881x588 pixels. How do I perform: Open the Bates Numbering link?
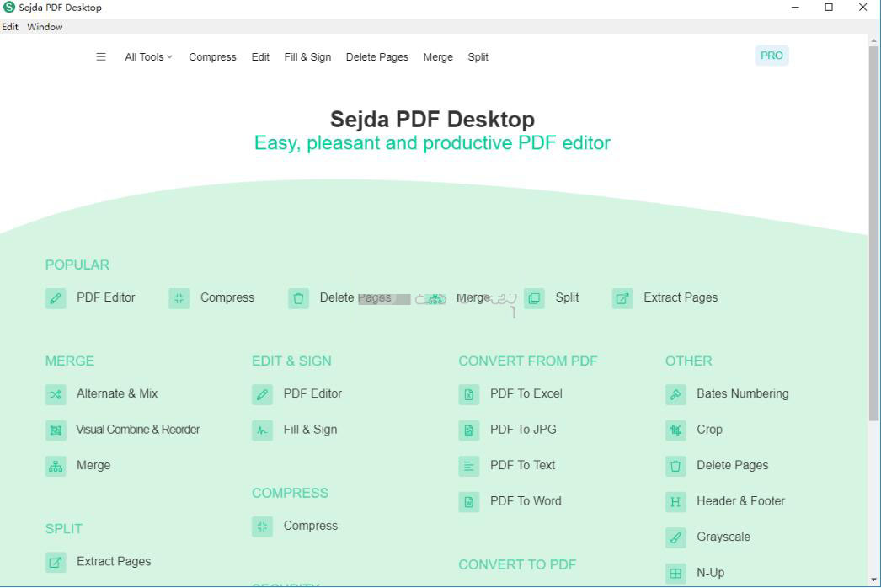(x=742, y=393)
